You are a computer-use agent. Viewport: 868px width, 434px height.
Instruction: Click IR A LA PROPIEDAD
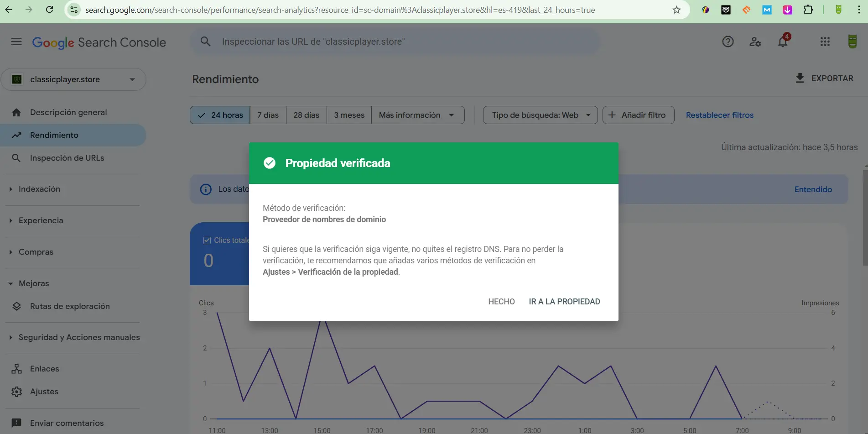point(564,302)
